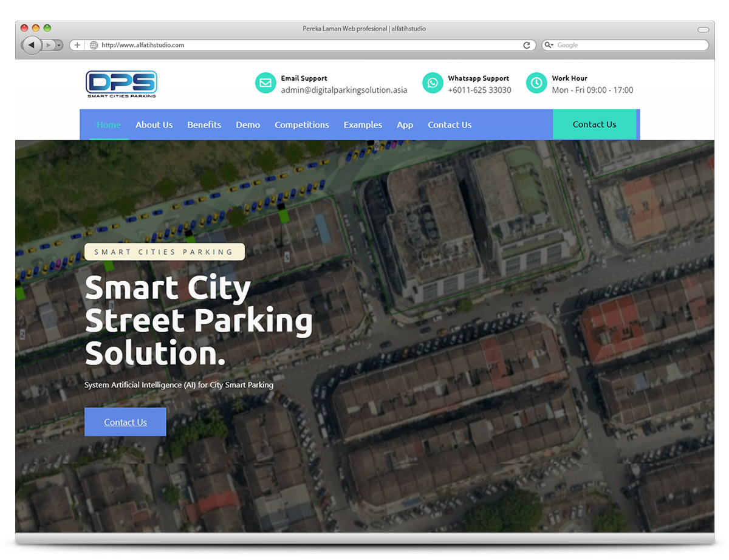Image resolution: width=729 pixels, height=560 pixels.
Task: Click the admin email address link
Action: (x=344, y=90)
